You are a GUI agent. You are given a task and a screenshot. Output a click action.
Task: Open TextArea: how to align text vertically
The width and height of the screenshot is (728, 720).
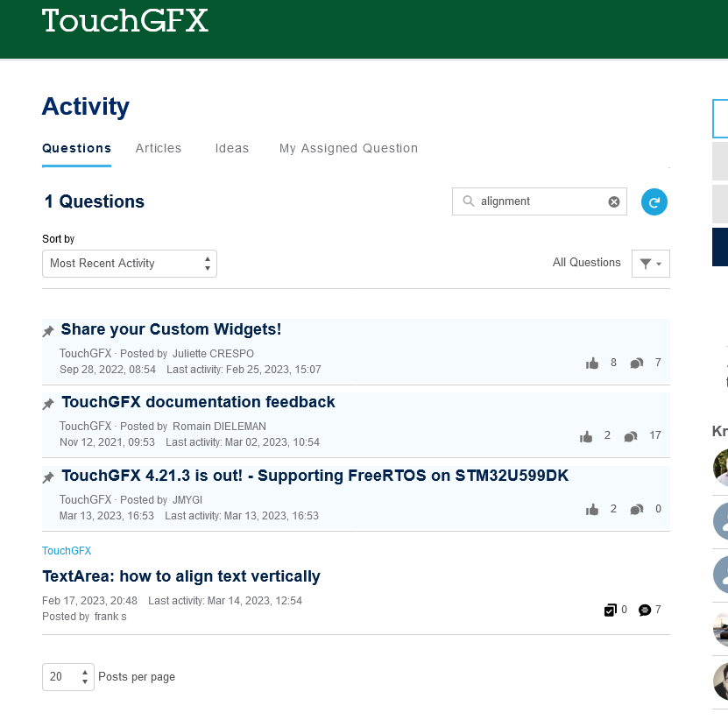(x=181, y=576)
